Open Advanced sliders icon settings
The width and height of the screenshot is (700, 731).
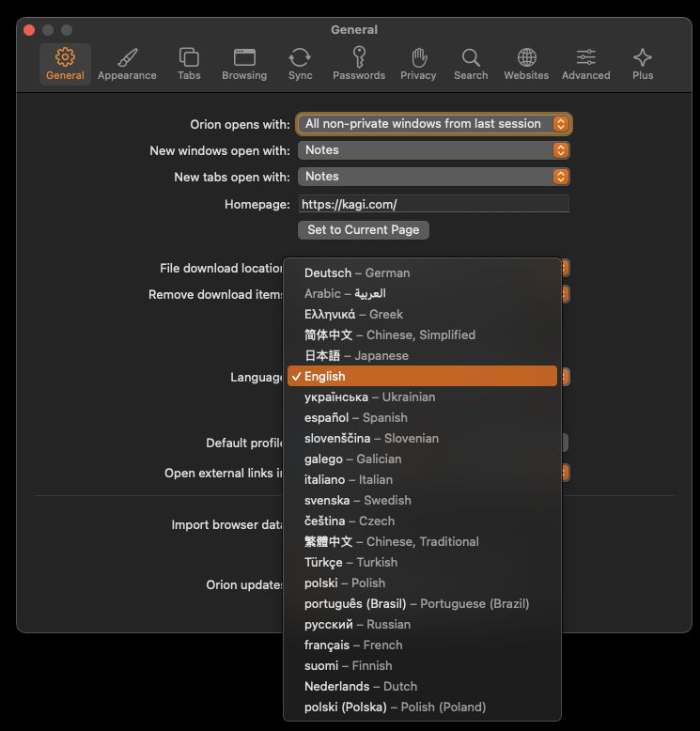click(x=585, y=64)
